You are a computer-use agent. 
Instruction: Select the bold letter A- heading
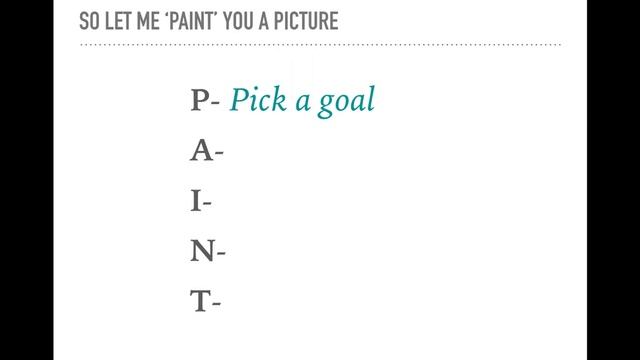[x=207, y=151]
